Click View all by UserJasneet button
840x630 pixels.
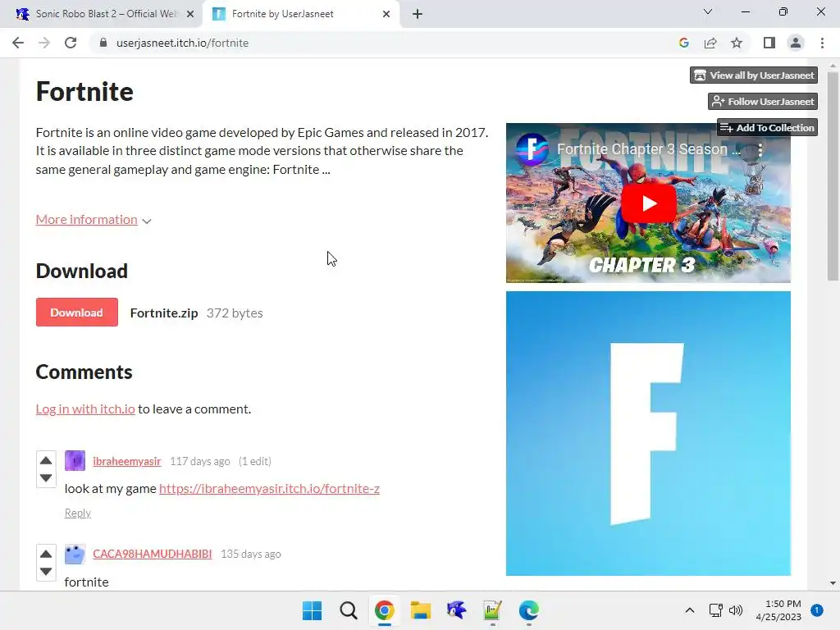click(x=754, y=75)
